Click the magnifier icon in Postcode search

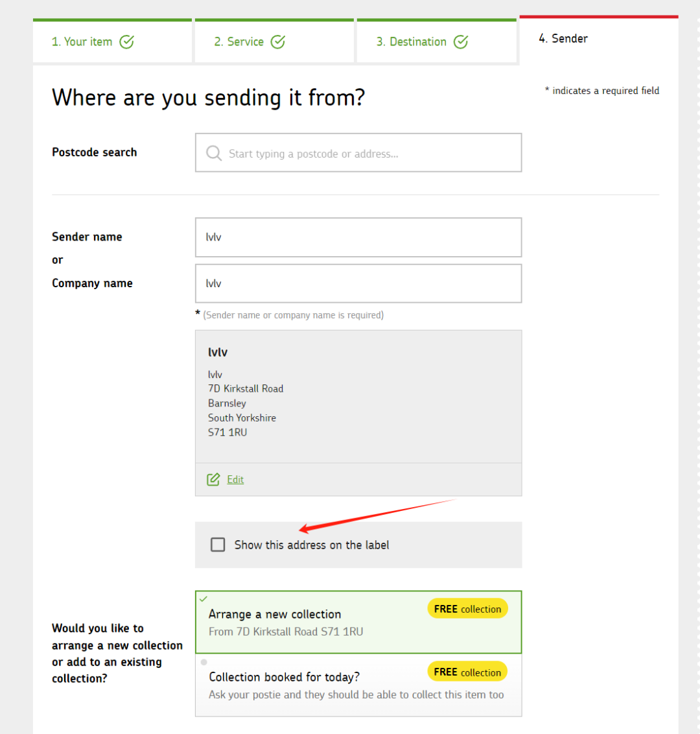tap(214, 153)
